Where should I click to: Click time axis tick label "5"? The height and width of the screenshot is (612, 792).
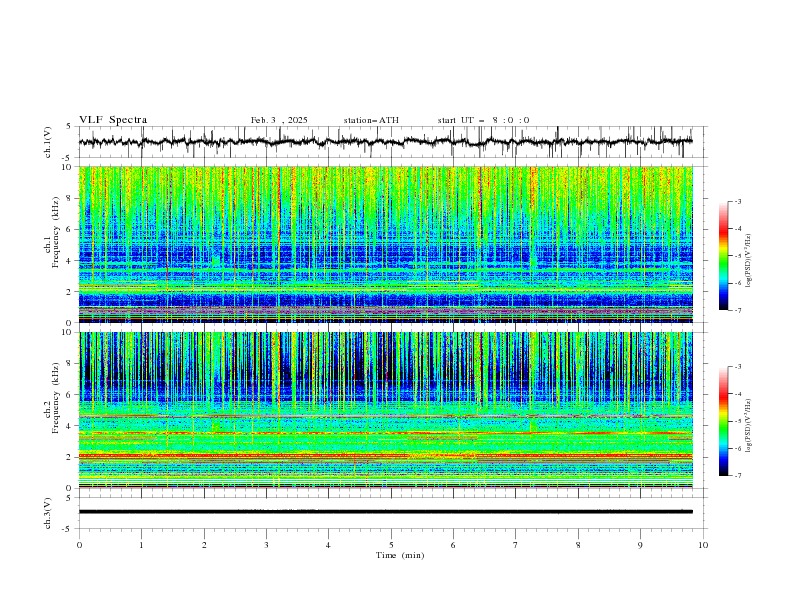pos(391,545)
